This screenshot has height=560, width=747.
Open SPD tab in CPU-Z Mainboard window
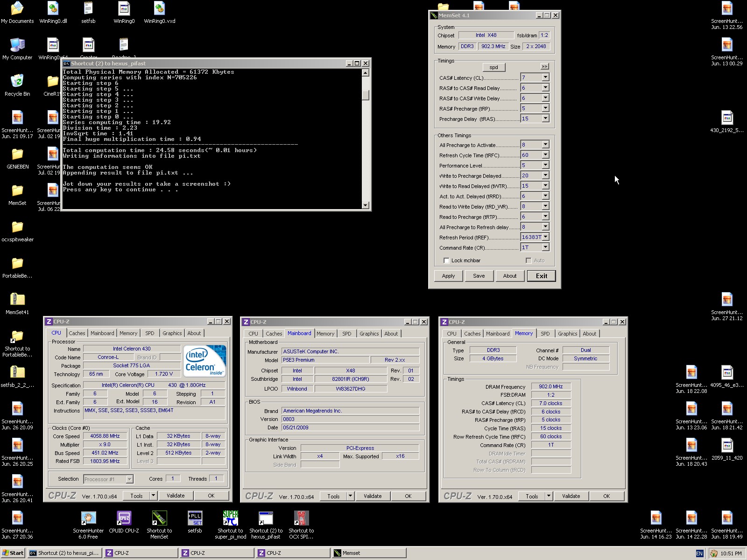coord(347,334)
